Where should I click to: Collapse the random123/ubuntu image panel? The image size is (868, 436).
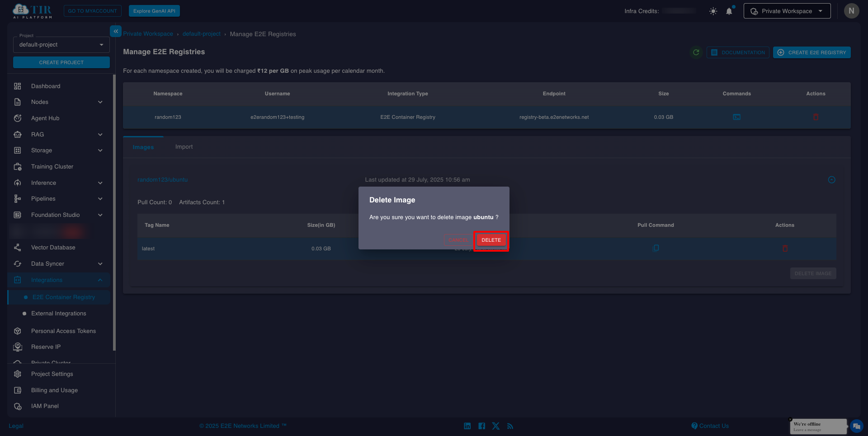[x=831, y=180]
